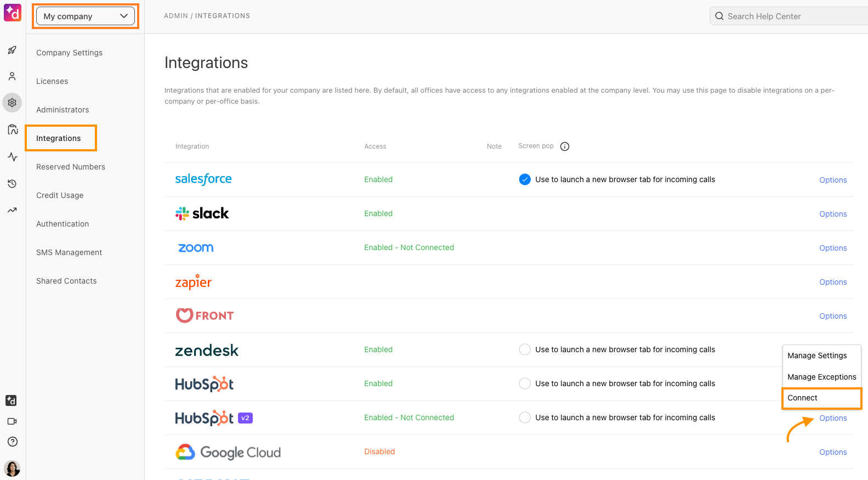Enable Zendesk screen pop radio
The height and width of the screenshot is (480, 868).
(525, 349)
